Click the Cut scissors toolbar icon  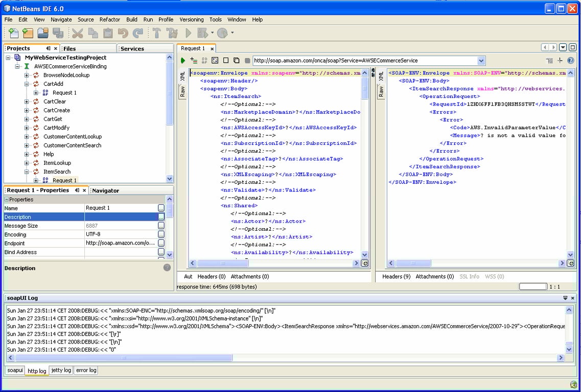(x=78, y=33)
